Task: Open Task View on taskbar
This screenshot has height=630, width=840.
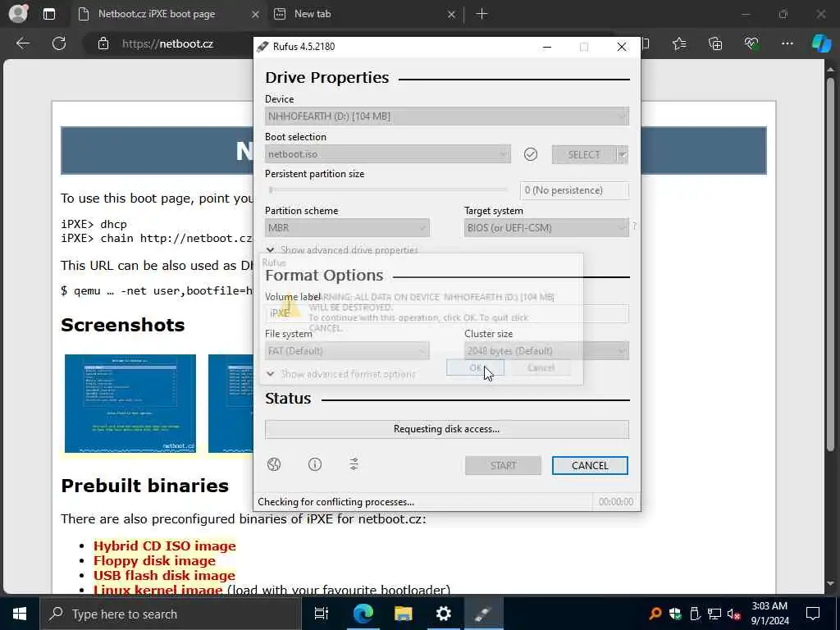Action: coord(321,614)
